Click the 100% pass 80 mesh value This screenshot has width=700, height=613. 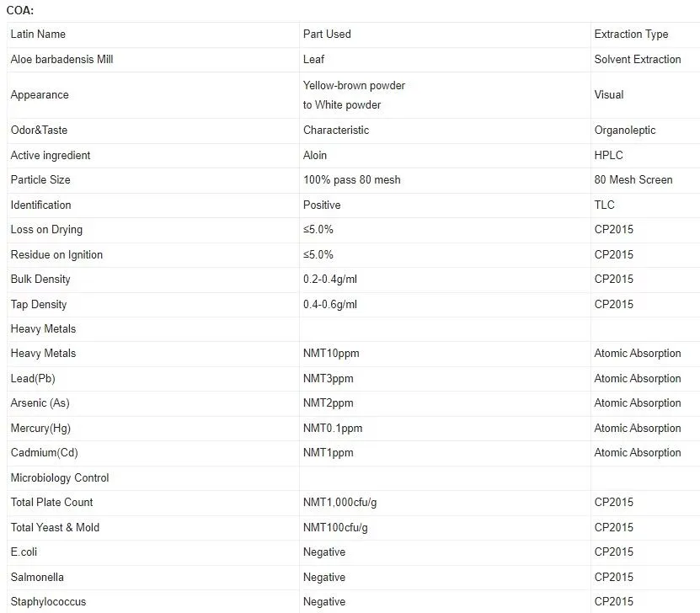[x=351, y=180]
